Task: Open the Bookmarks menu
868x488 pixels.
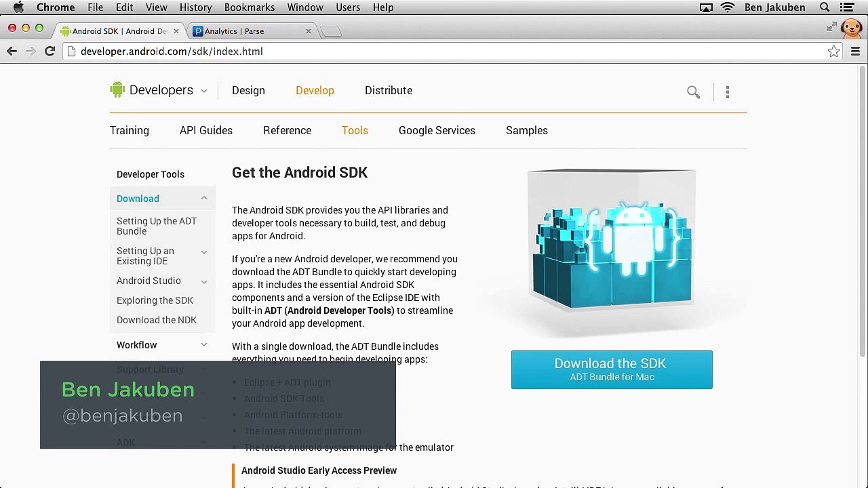Action: pos(250,7)
